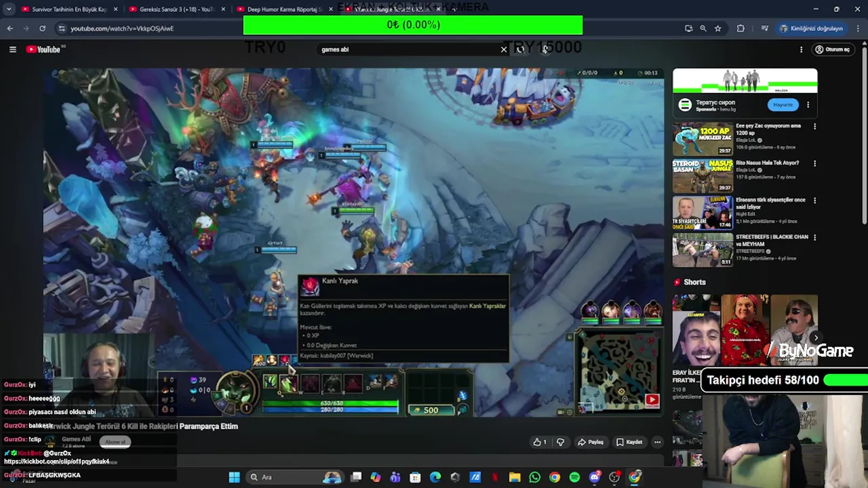This screenshot has width=868, height=488.
Task: Open the tab search dropdown arrow
Action: coord(9,9)
